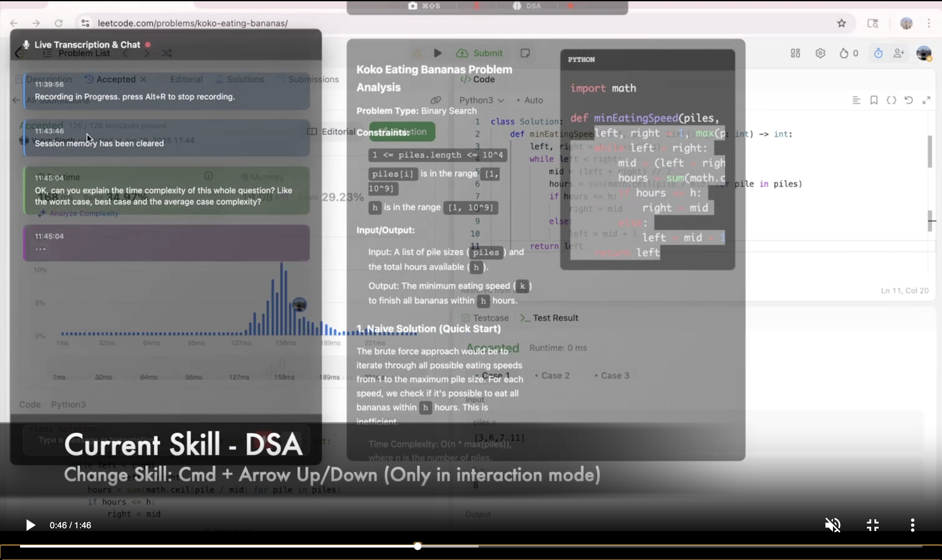Click the streak fire icon
This screenshot has height=560, width=942.
(844, 53)
